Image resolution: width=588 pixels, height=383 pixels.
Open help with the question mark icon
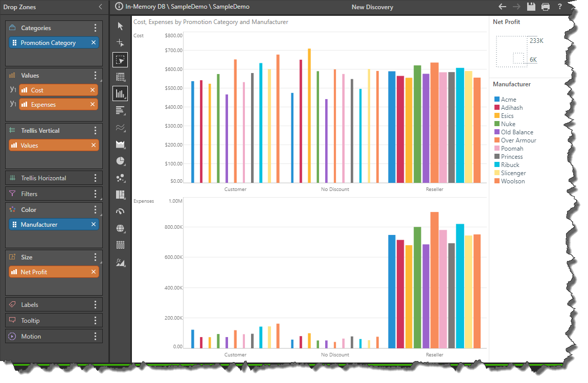[x=560, y=7]
